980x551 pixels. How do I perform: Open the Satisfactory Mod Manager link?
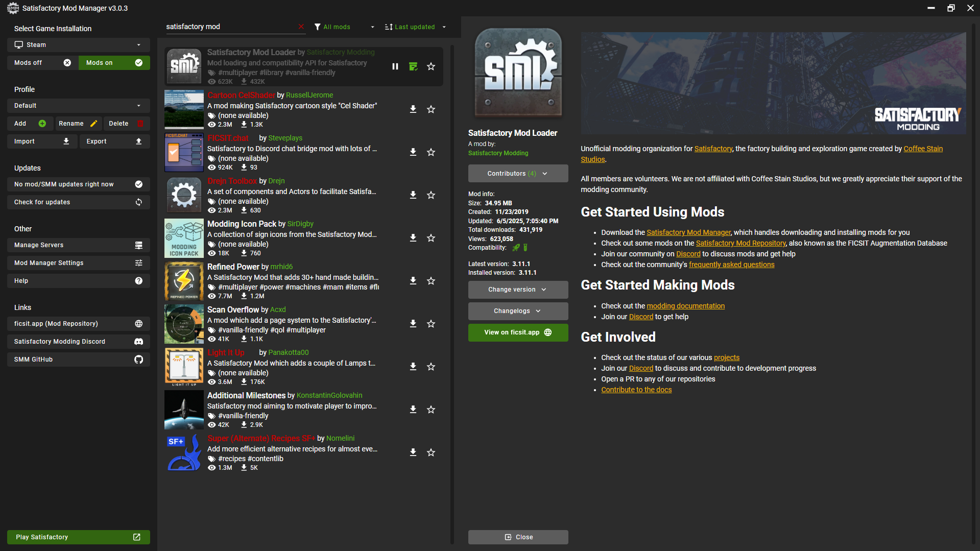click(688, 232)
